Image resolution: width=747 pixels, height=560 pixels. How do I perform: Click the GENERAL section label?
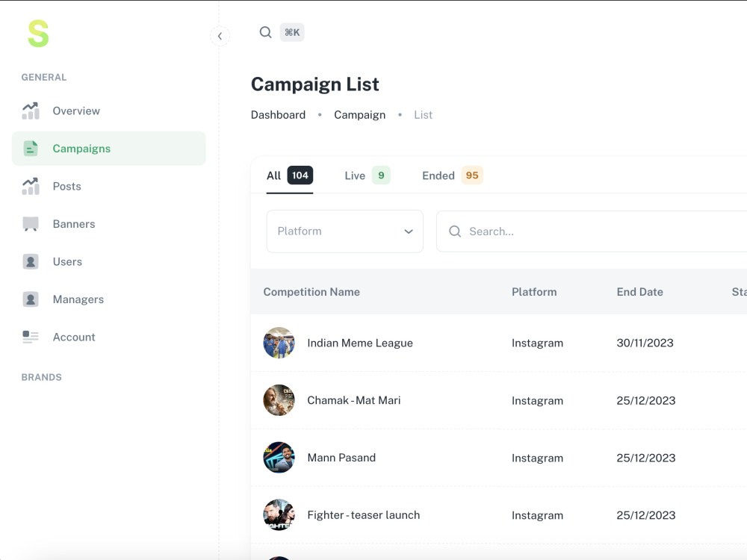click(x=44, y=77)
